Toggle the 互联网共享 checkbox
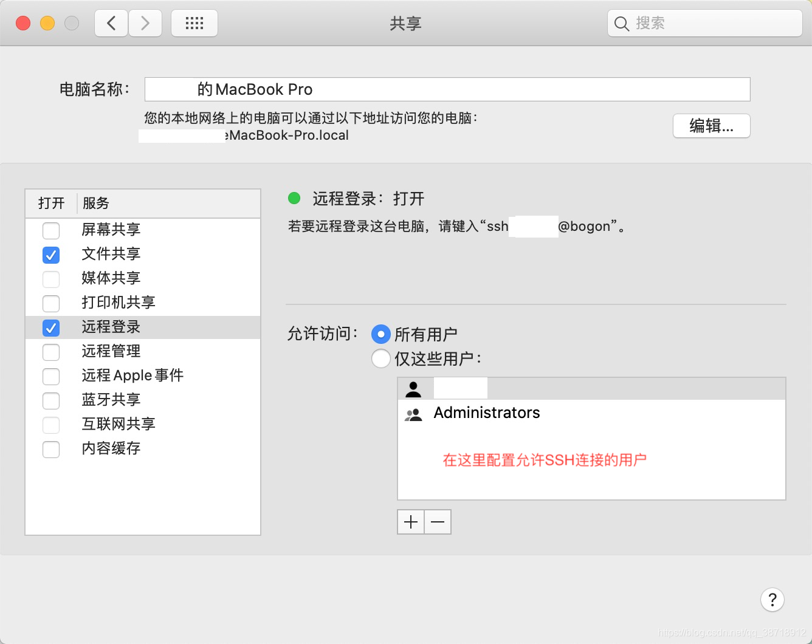The image size is (812, 644). 51,425
